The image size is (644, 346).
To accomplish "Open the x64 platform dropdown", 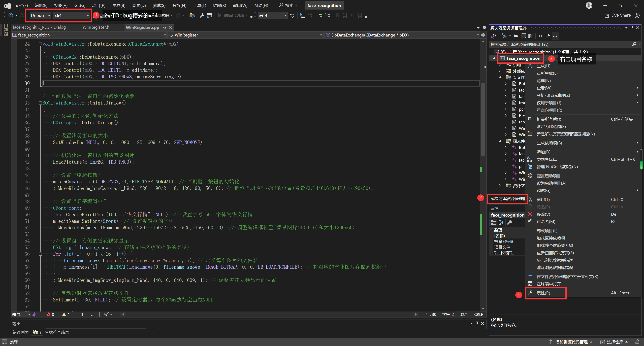I will click(72, 16).
